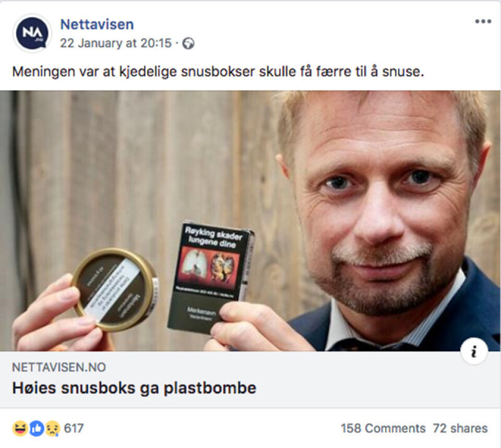Click the crying Sad reaction emoji
Image resolution: width=501 pixels, height=448 pixels.
[52, 429]
